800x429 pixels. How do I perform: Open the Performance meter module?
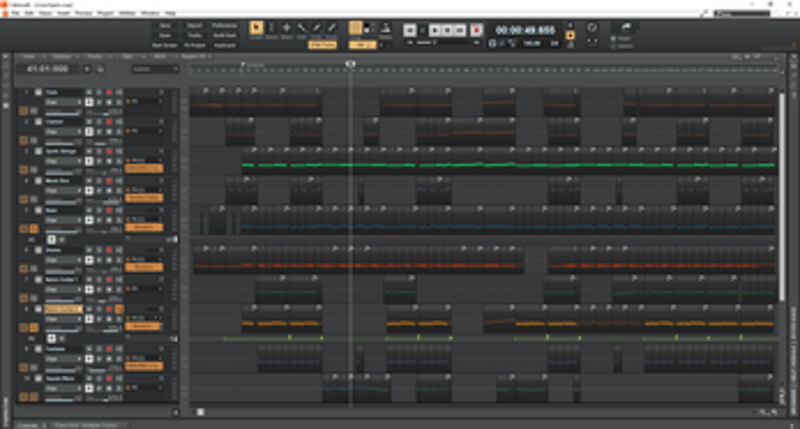[592, 28]
